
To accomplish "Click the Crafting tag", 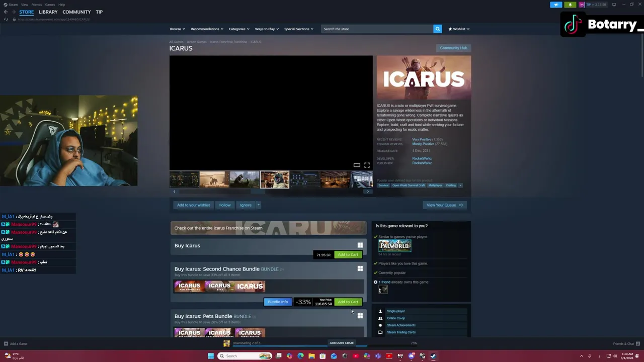I will tap(450, 186).
